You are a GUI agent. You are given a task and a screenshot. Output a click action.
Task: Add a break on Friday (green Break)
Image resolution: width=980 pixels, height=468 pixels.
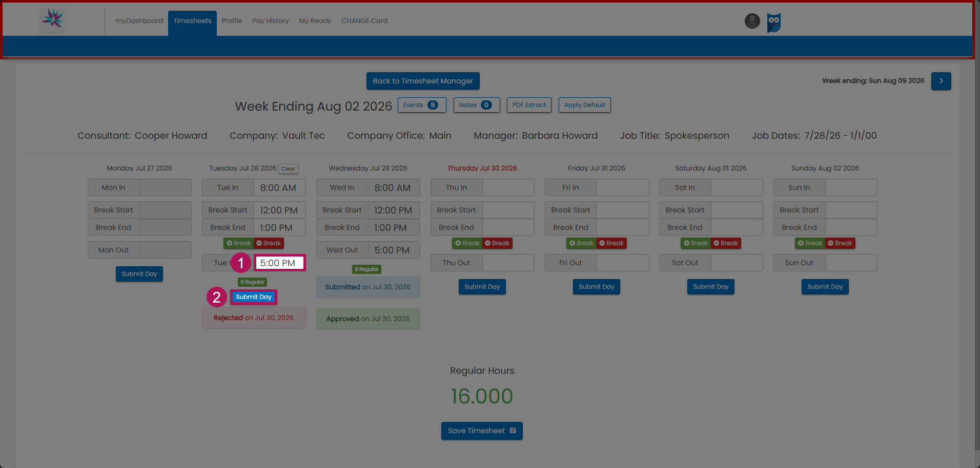click(582, 243)
